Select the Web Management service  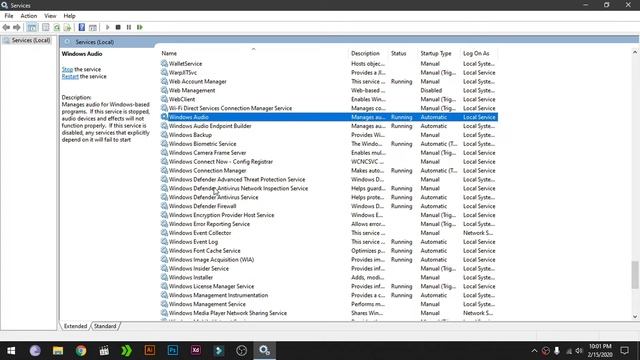tap(329, 91)
